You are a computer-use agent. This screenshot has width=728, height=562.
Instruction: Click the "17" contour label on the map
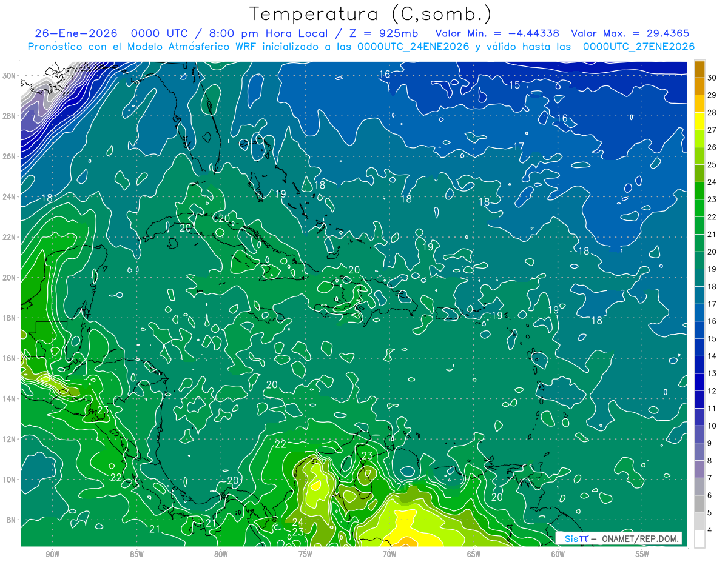tap(519, 146)
